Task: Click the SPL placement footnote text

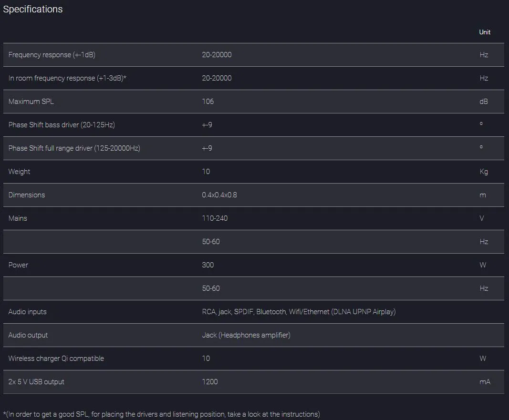Action: (x=161, y=414)
